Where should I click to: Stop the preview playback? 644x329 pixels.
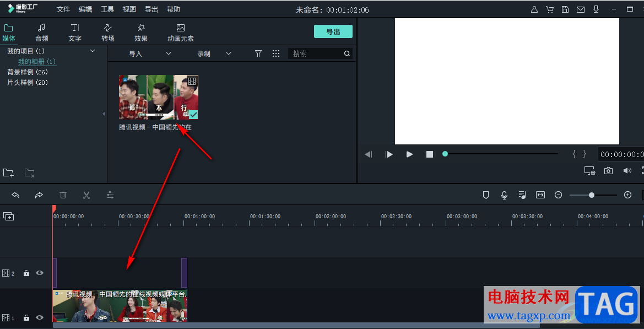430,154
